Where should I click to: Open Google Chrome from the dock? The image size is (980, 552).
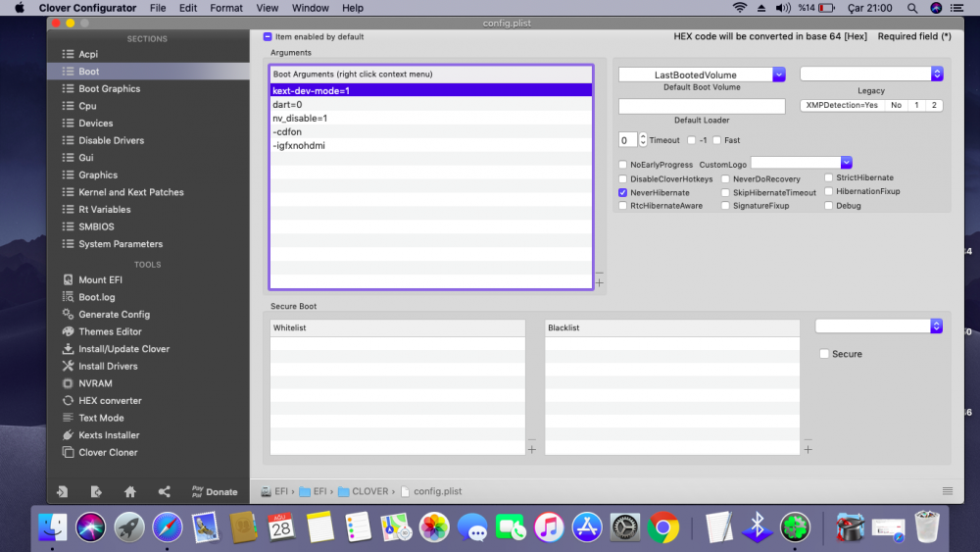[662, 527]
